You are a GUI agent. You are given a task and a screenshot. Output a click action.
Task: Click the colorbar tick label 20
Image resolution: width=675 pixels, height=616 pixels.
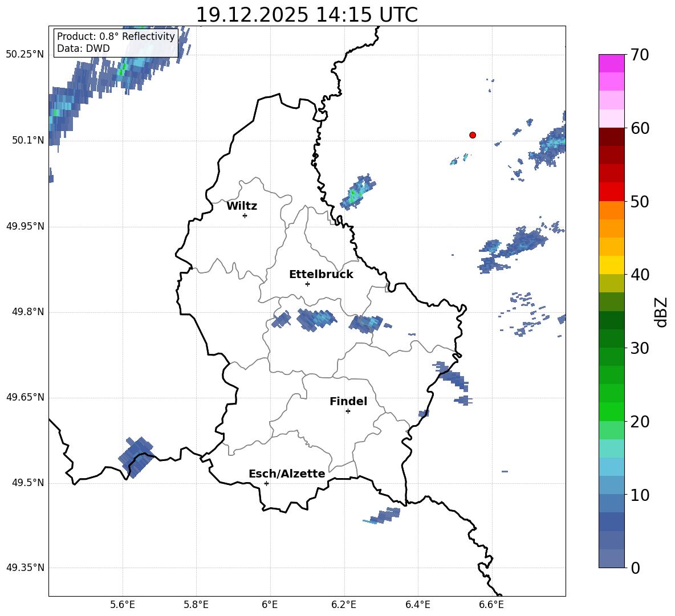coord(640,422)
